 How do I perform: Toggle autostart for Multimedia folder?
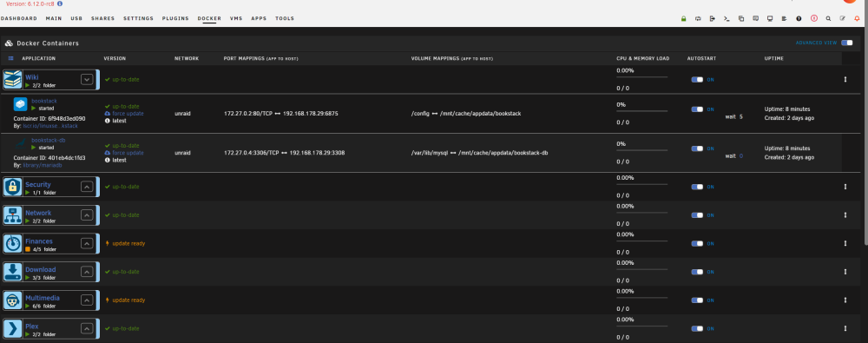698,300
